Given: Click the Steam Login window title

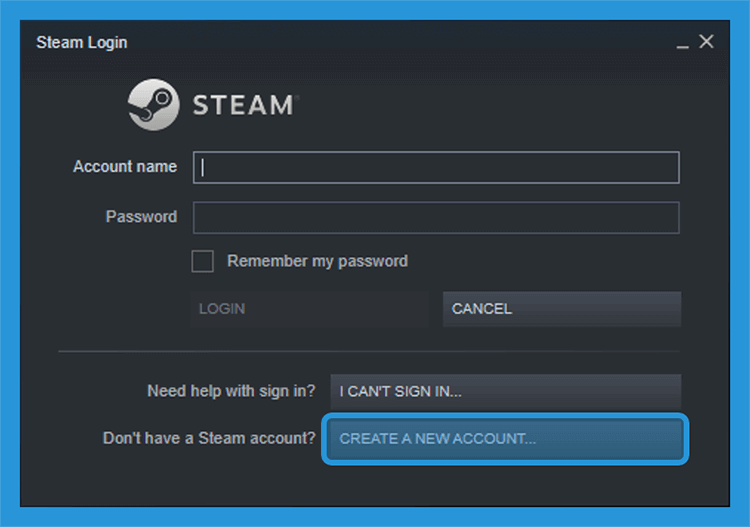Looking at the screenshot, I should coord(82,43).
